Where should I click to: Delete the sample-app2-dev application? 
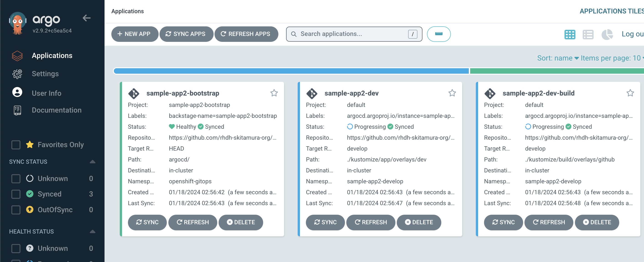[419, 222]
